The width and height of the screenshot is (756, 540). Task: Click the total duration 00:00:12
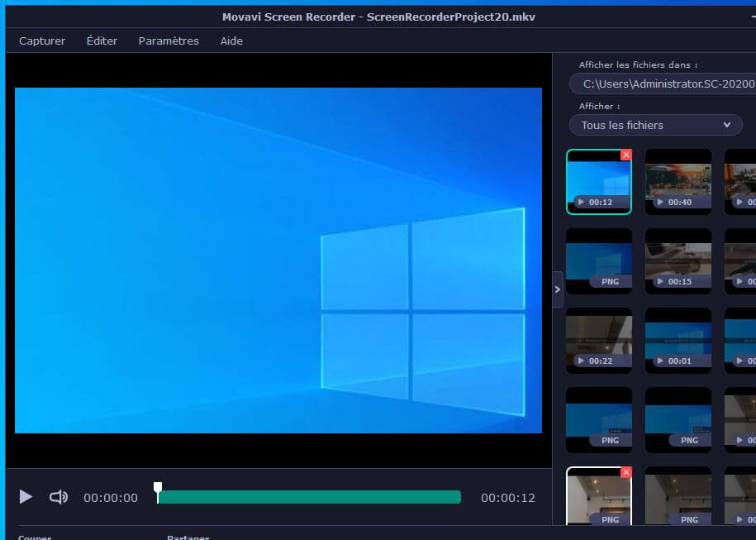(x=507, y=498)
